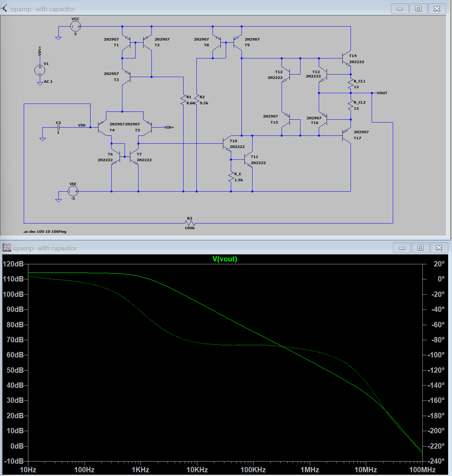Viewport: 452px width, 476px height.
Task: Click the VOUT net label
Action: (x=382, y=93)
